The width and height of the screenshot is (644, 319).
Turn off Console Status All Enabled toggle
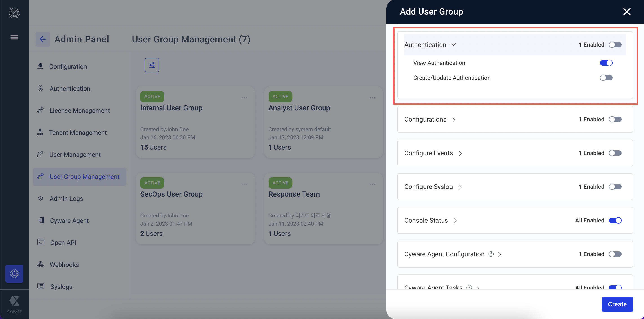(x=615, y=220)
